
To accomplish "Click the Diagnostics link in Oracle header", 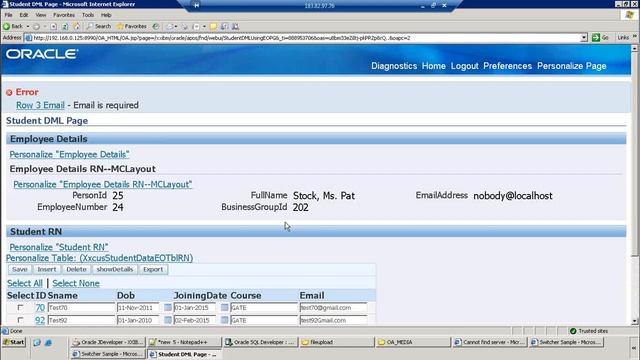I will point(394,66).
